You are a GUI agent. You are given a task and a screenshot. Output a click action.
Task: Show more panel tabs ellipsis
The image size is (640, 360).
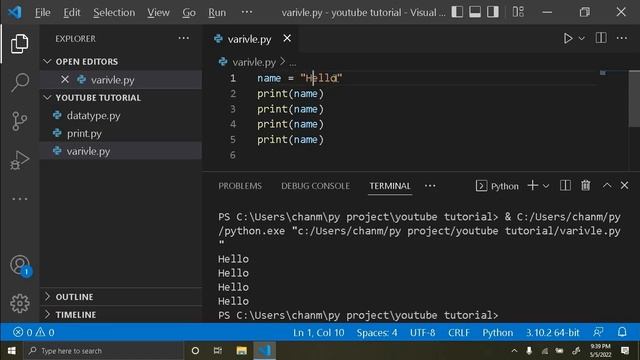click(x=430, y=186)
